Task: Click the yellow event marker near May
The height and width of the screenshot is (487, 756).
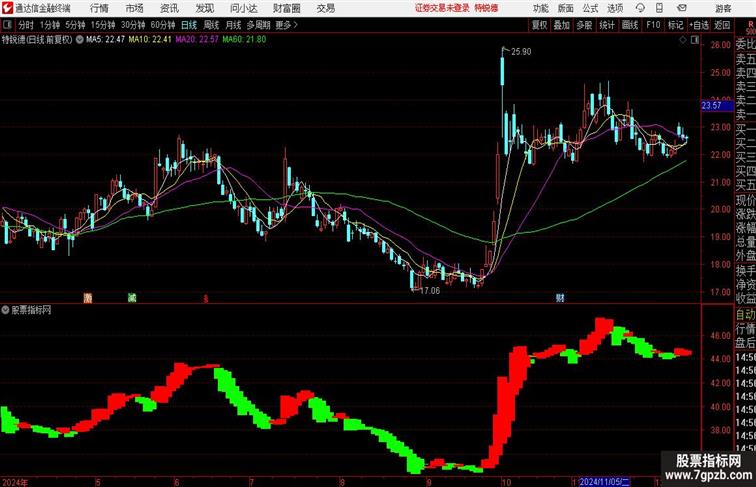Action: (x=87, y=298)
